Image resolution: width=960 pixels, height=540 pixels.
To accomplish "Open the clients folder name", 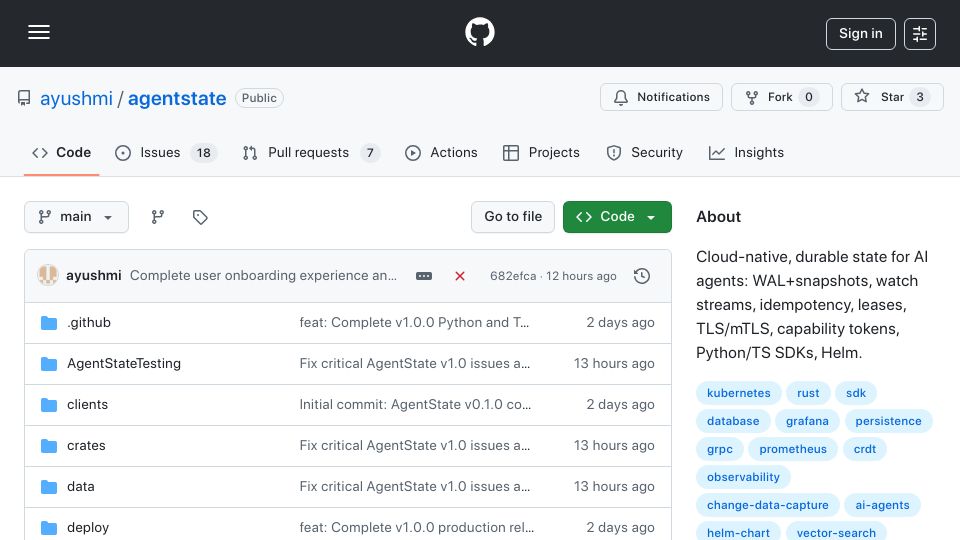I will tap(88, 405).
